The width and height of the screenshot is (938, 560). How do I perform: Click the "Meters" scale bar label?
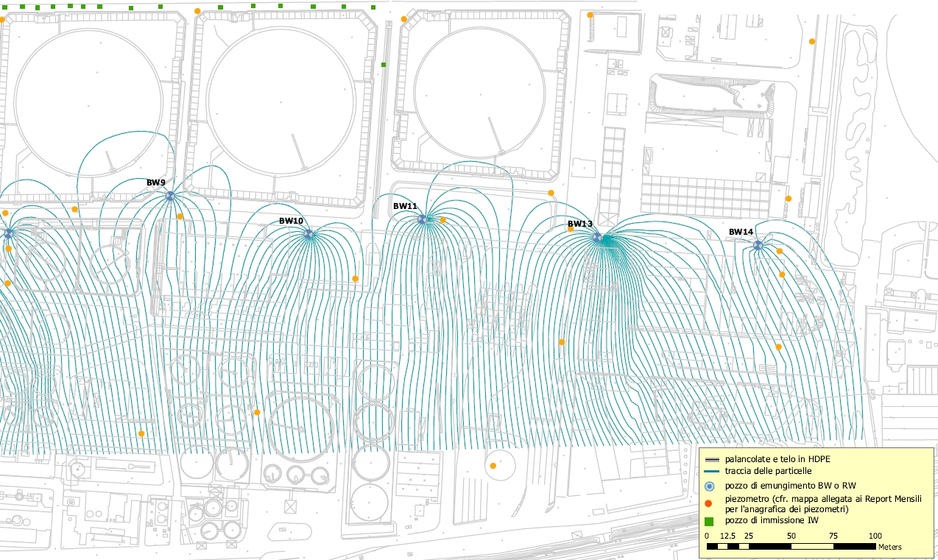(889, 547)
